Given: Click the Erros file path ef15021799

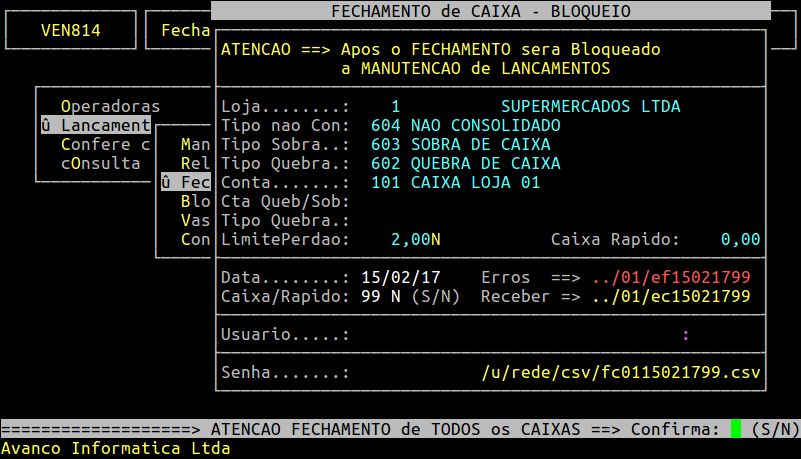Looking at the screenshot, I should click(670, 277).
